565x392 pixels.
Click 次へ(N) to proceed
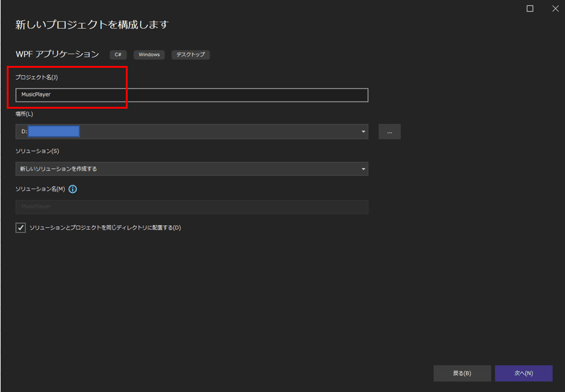coord(523,373)
